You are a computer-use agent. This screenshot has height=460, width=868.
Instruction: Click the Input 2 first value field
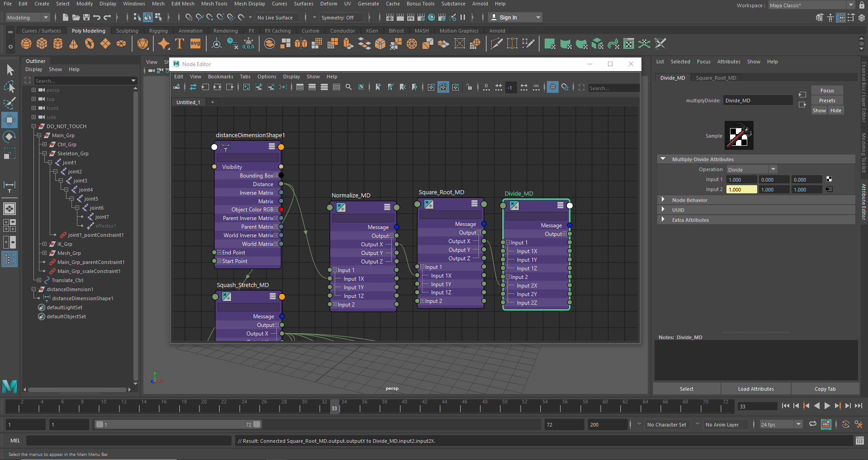[741, 189]
